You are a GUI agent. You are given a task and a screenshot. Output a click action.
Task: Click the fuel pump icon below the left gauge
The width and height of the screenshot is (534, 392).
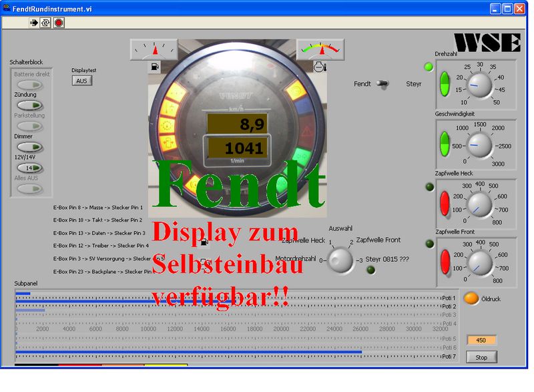point(155,67)
